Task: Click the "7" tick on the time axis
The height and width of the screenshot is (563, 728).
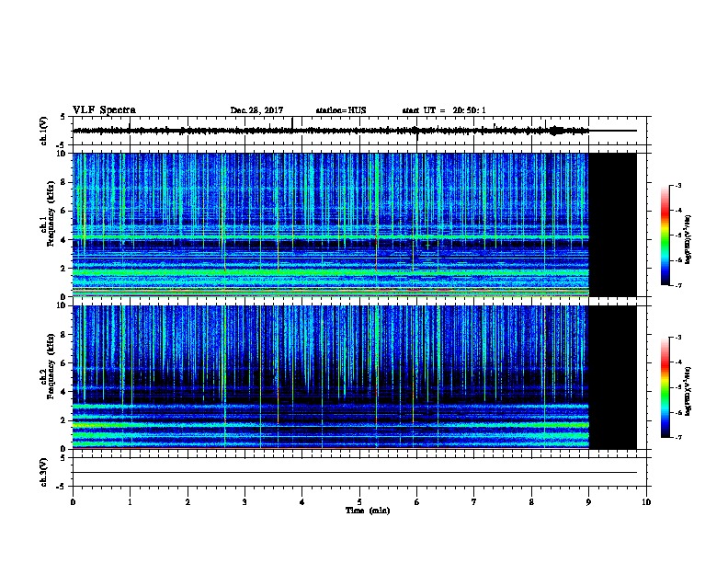Action: tap(474, 501)
